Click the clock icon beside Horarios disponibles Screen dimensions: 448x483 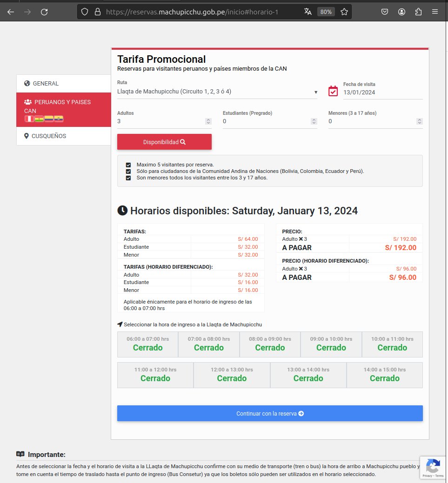tap(122, 211)
